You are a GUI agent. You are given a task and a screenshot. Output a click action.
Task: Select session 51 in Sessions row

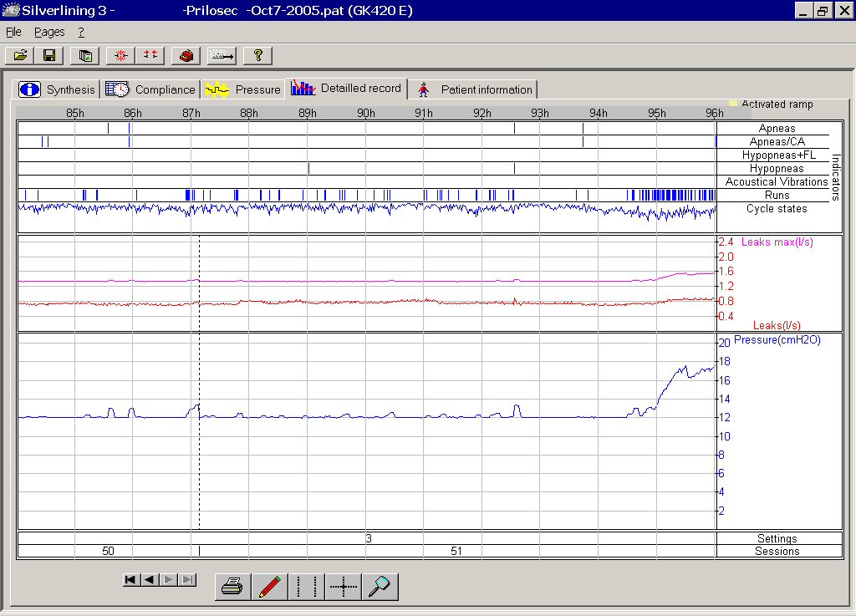coord(456,551)
